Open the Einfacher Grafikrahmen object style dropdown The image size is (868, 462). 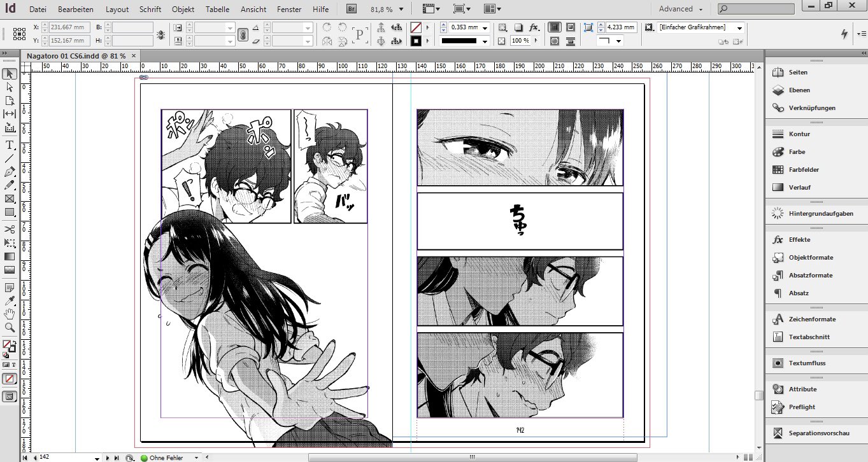[x=739, y=28]
